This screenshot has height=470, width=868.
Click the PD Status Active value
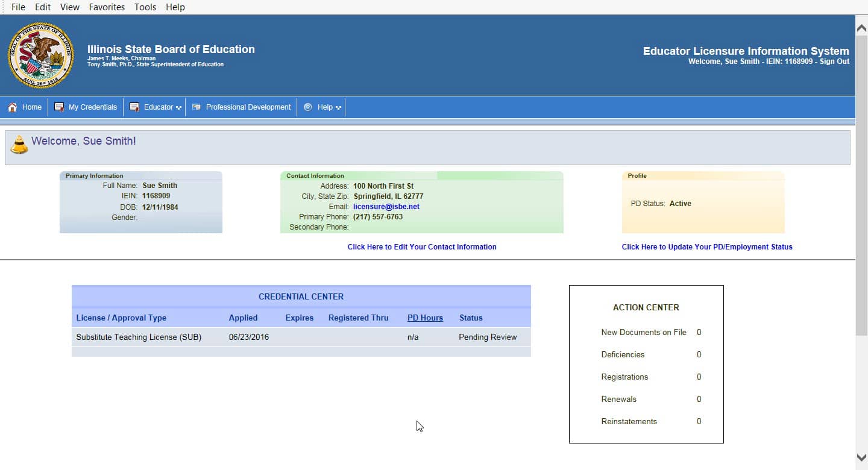tap(681, 204)
